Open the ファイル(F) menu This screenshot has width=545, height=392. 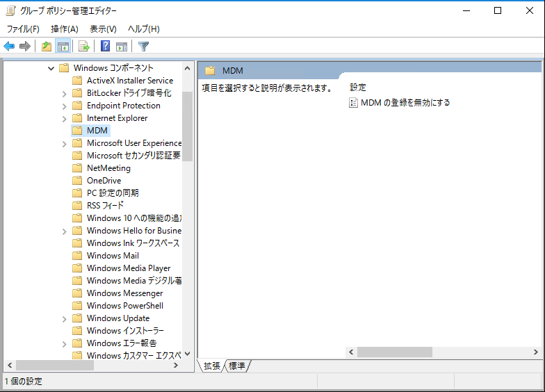(23, 29)
